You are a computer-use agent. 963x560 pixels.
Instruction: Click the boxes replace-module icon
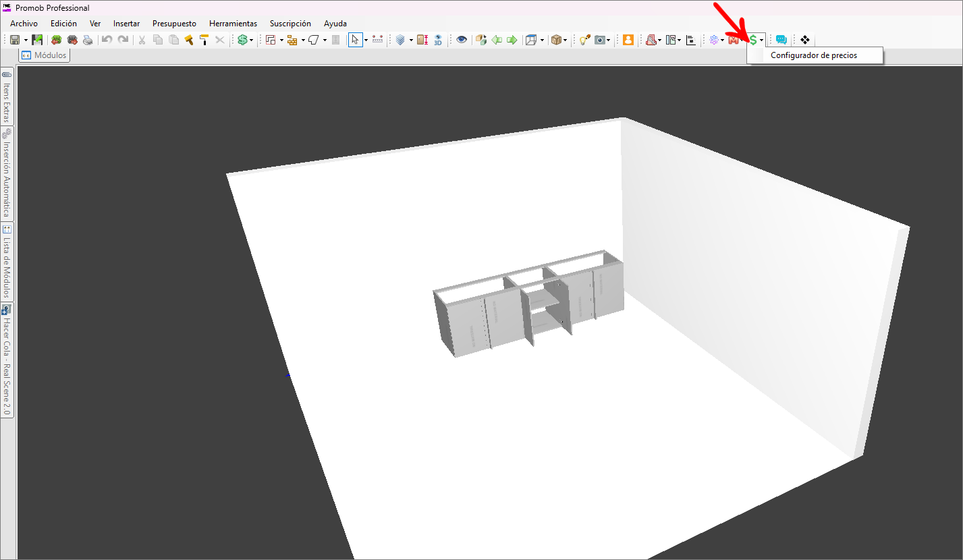(481, 40)
